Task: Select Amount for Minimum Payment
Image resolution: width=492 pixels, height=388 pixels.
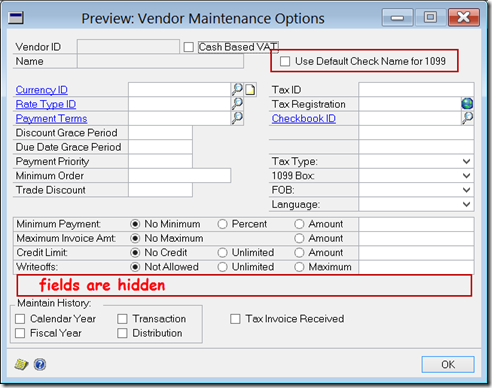Action: [x=299, y=224]
